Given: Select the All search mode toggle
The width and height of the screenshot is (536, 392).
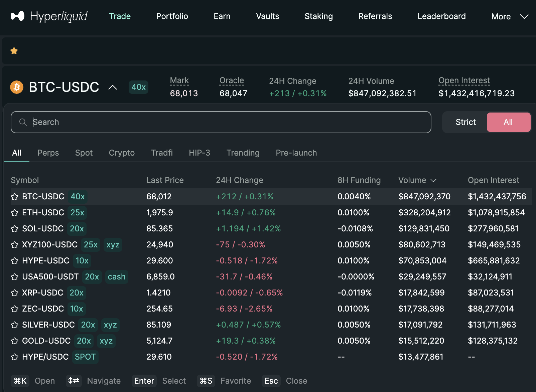Looking at the screenshot, I should coord(508,122).
